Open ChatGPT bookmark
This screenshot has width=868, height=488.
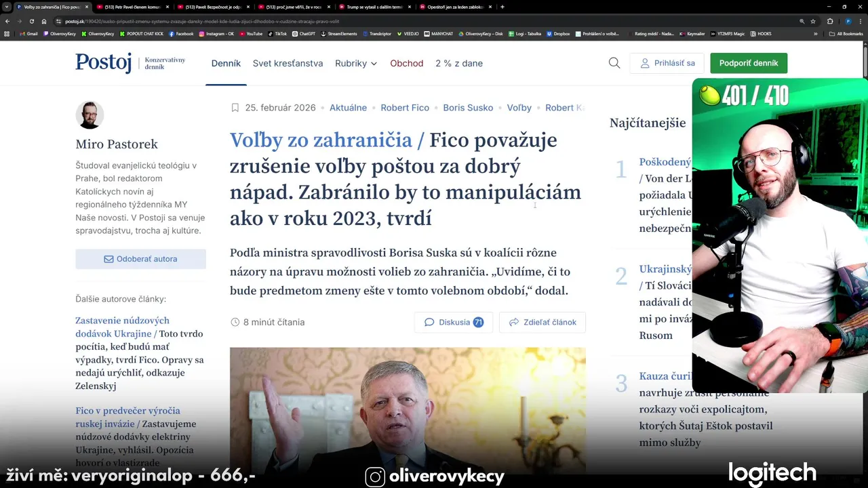[x=304, y=33]
